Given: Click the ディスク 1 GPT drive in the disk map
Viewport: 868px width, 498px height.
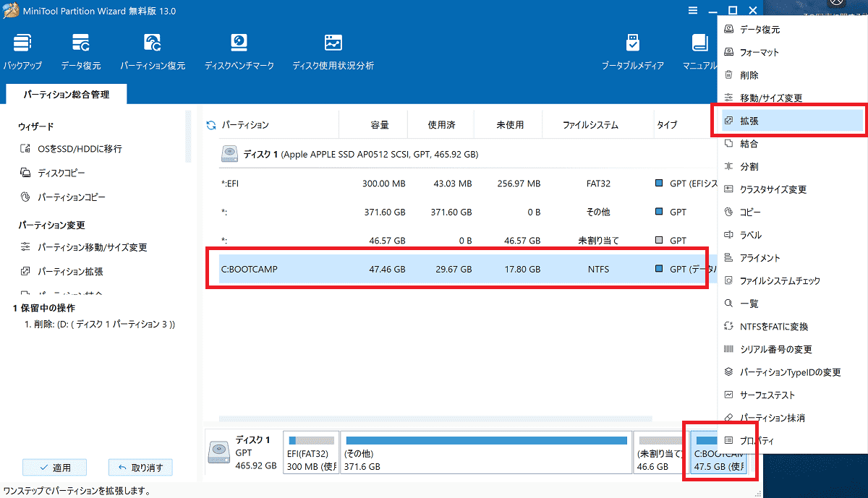Looking at the screenshot, I should tap(243, 452).
